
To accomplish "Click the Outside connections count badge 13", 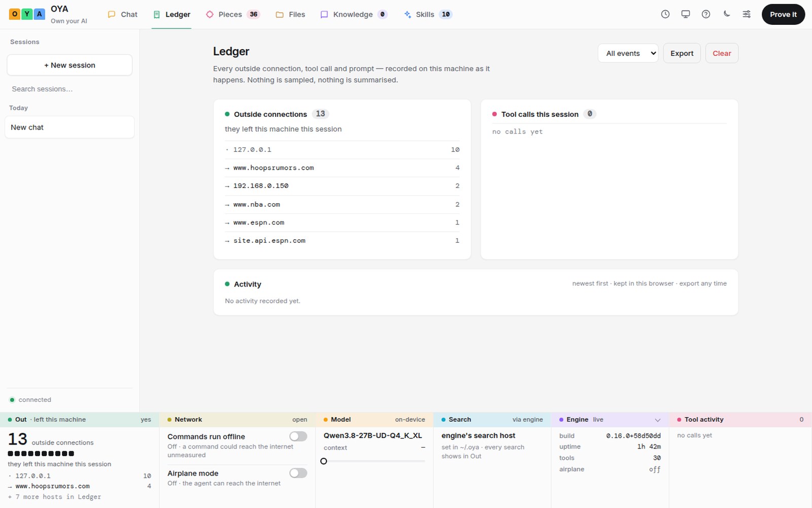I will 320,114.
